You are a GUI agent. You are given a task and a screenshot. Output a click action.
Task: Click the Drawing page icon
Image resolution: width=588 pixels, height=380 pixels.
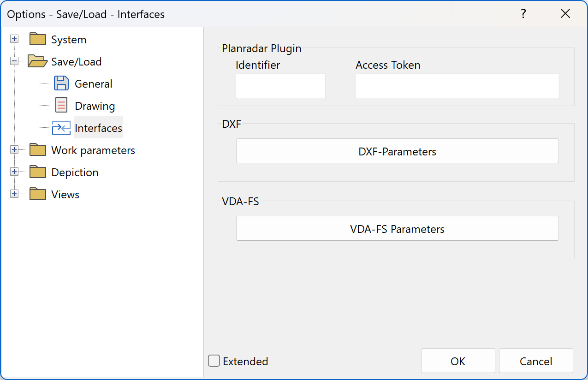(x=61, y=105)
